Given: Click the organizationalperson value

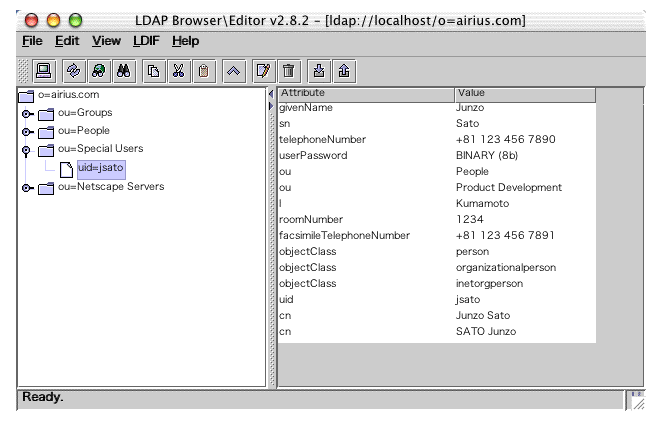Looking at the screenshot, I should tap(506, 268).
